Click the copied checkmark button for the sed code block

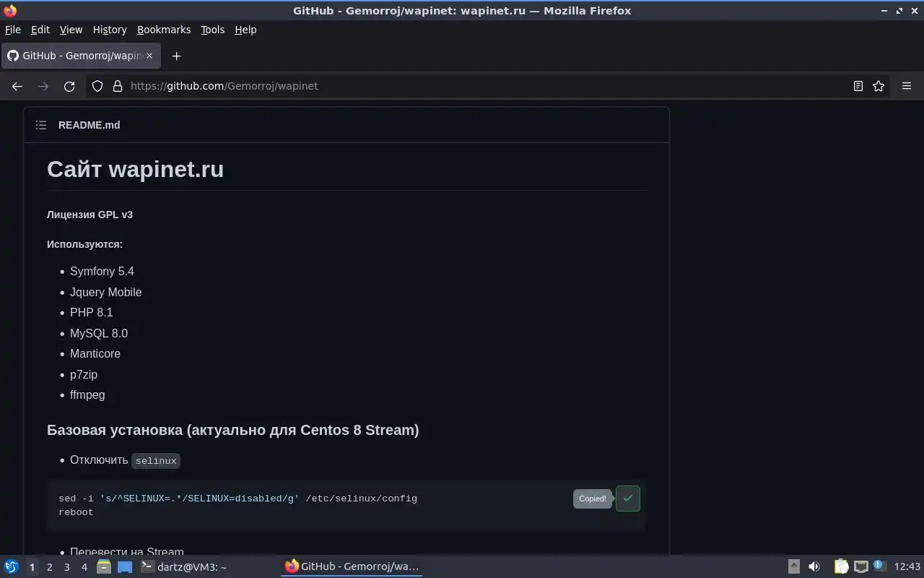[628, 499]
